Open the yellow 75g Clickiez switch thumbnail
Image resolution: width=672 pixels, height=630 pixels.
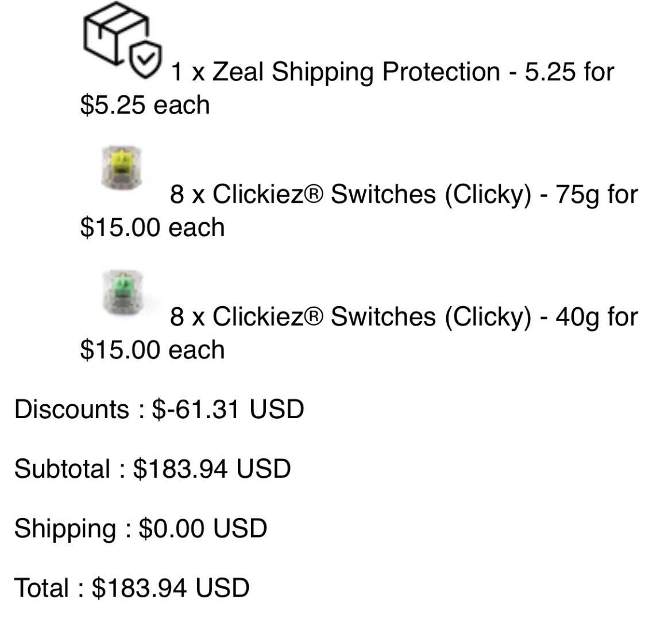122,168
